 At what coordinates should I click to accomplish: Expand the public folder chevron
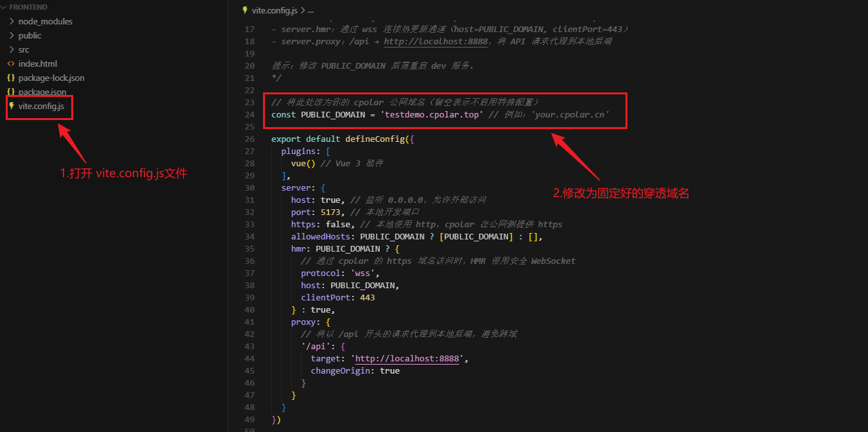click(12, 35)
